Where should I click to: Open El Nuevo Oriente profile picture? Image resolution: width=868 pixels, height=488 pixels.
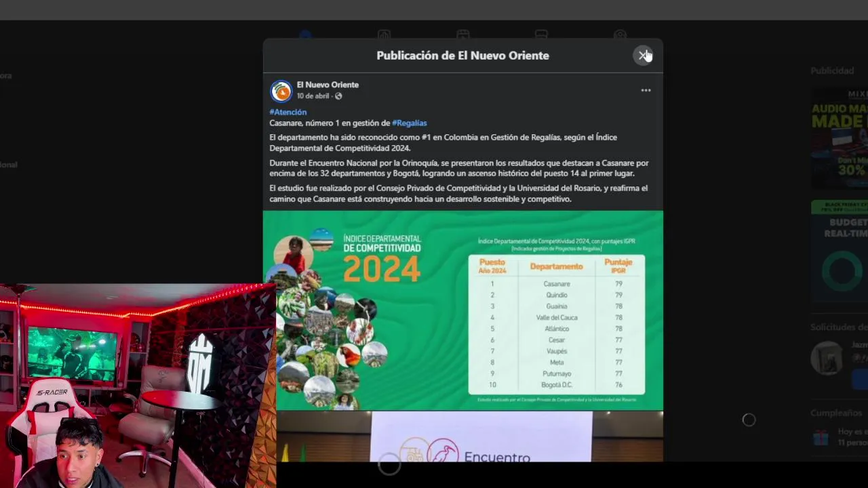tap(281, 91)
